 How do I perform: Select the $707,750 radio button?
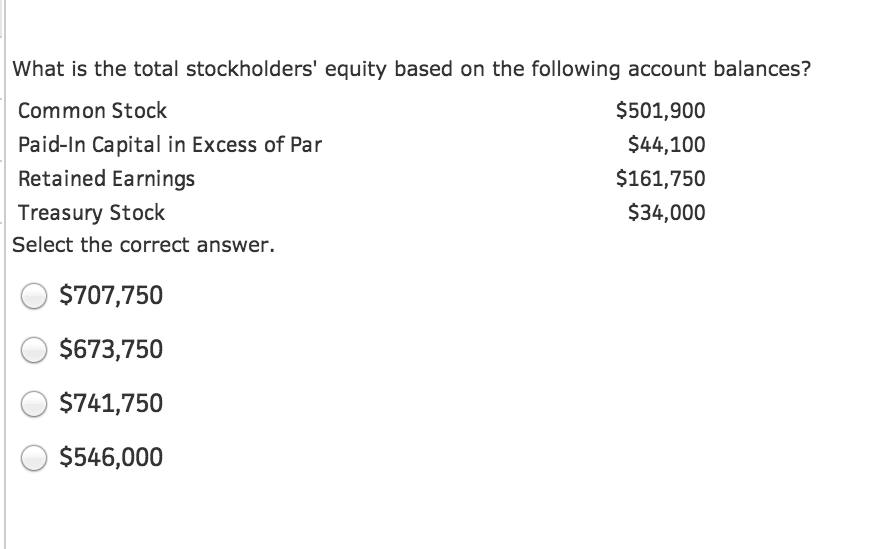coord(36,296)
